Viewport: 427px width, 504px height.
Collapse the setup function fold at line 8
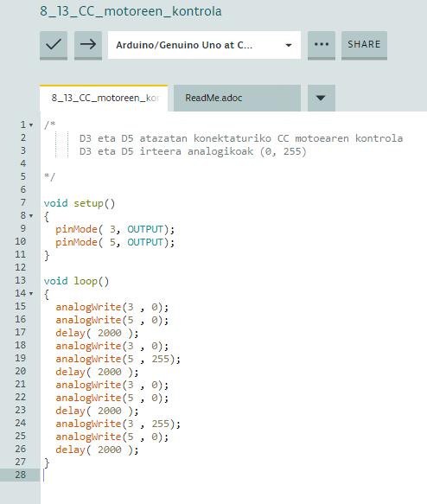(x=31, y=215)
